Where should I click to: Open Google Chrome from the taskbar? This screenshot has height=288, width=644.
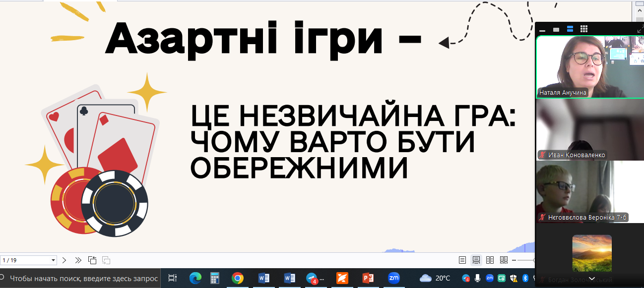point(238,278)
